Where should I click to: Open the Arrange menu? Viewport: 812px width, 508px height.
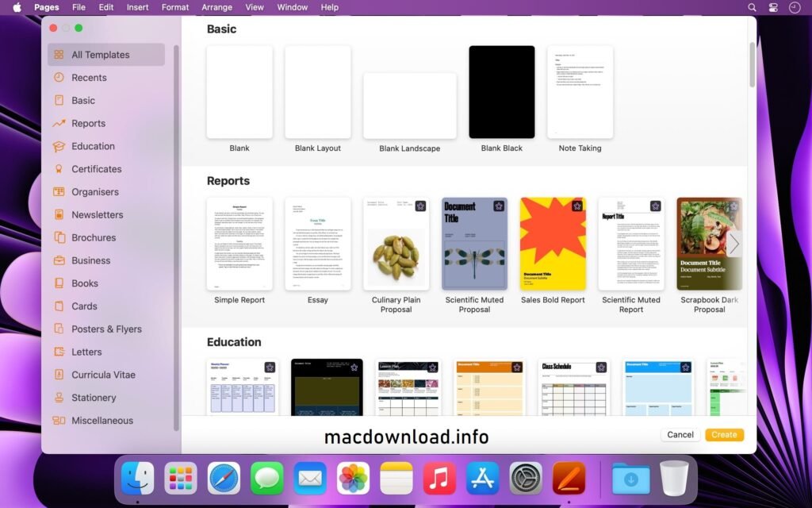click(x=216, y=7)
